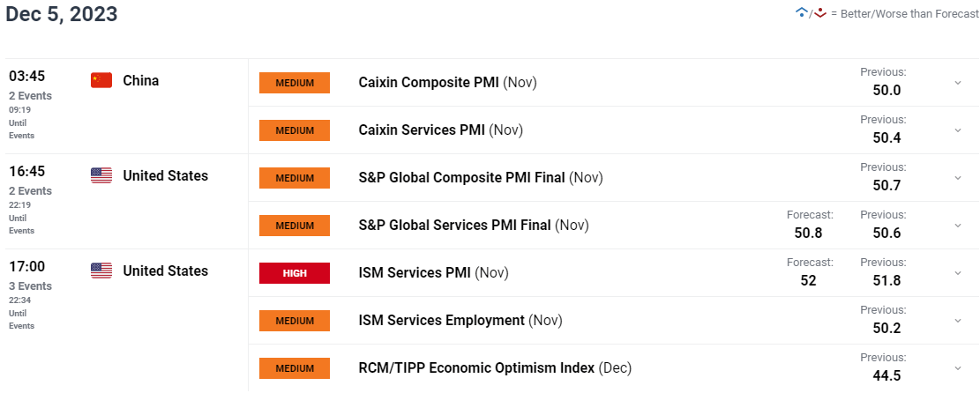Click the red worse-than-forecast legend icon
980x393 pixels.
(820, 12)
